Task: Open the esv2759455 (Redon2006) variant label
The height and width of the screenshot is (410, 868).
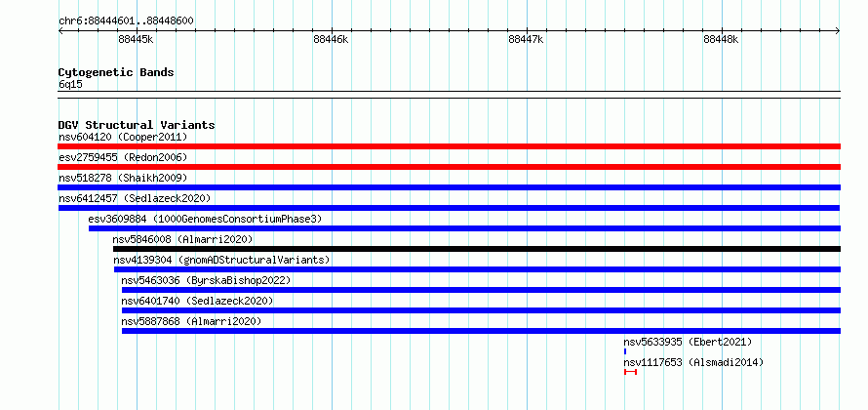Action: pos(123,157)
